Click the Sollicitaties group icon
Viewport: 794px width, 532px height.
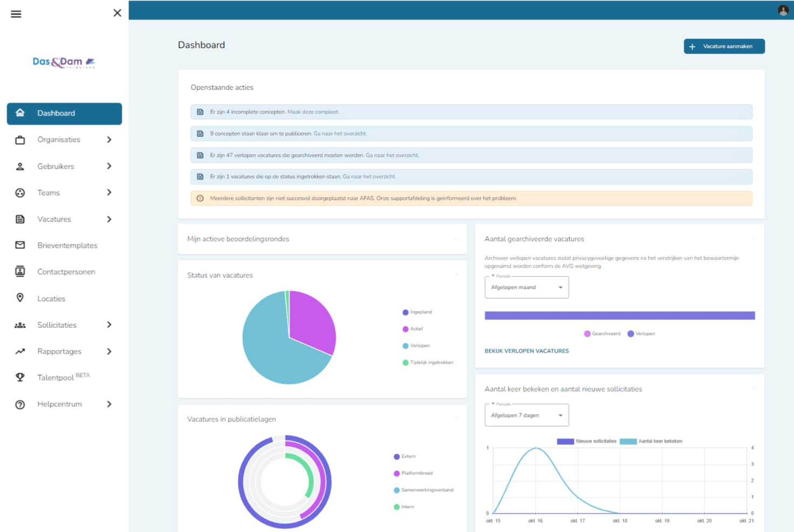click(x=20, y=325)
